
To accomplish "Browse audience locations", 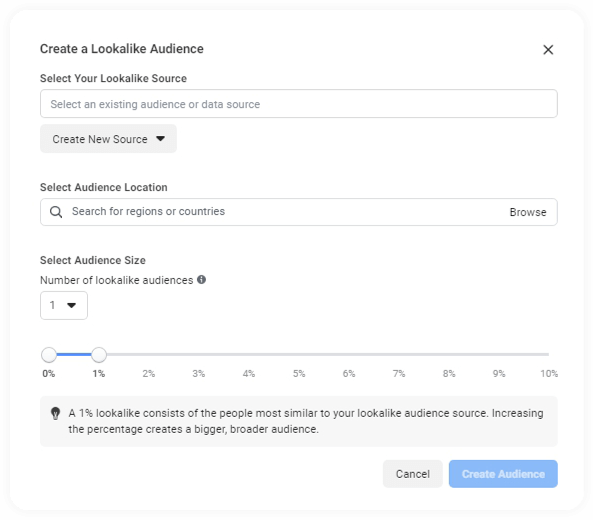I will (x=528, y=212).
